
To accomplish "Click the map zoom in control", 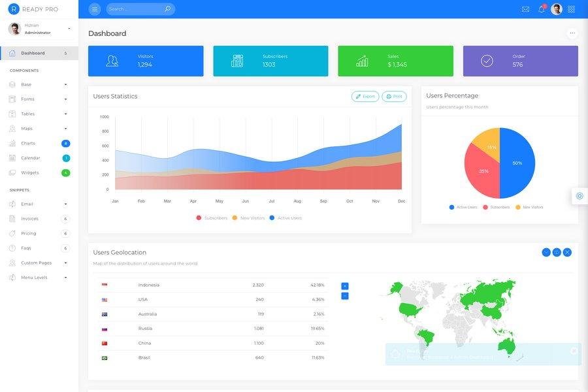I will pyautogui.click(x=343, y=285).
